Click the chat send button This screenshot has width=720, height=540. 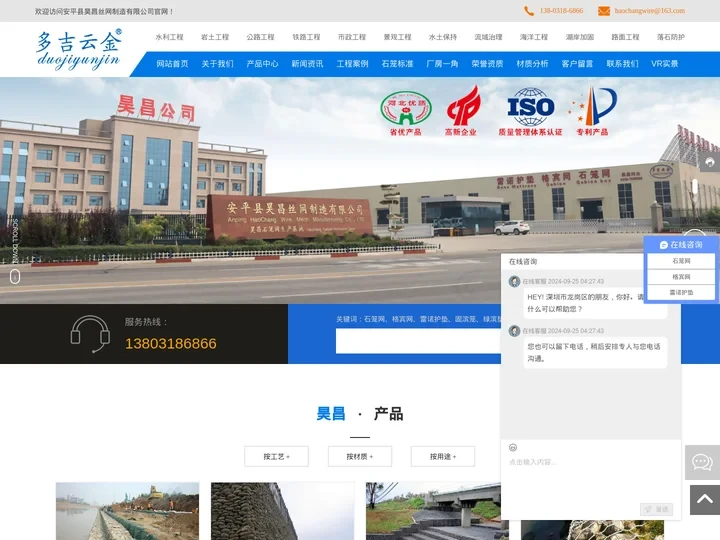point(656,509)
